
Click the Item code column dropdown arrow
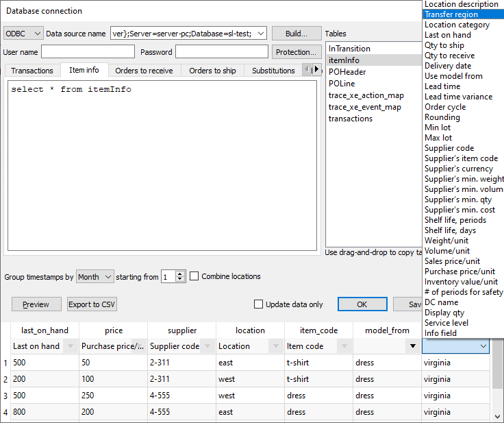[344, 346]
